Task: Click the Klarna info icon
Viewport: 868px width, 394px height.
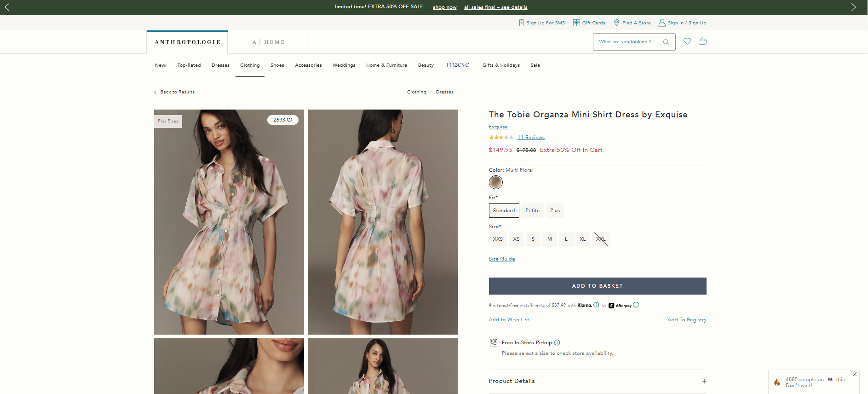Action: [x=596, y=305]
